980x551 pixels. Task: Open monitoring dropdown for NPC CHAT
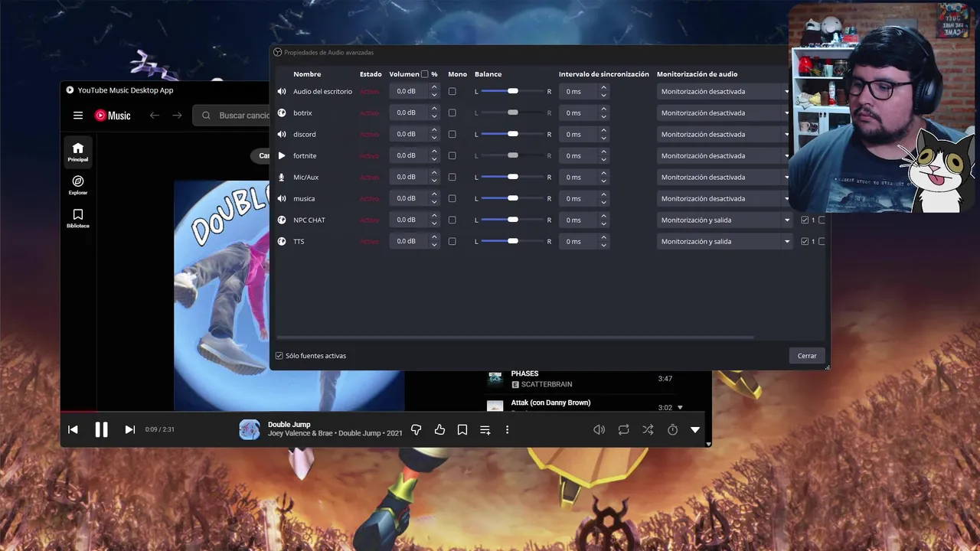[724, 220]
